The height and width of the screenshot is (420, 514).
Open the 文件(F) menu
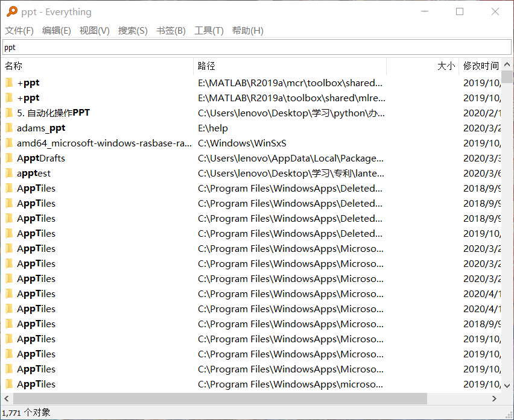[x=19, y=31]
